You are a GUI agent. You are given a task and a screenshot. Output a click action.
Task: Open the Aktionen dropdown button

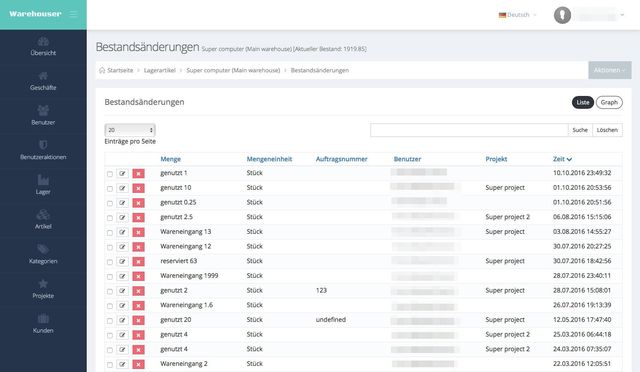click(x=609, y=70)
